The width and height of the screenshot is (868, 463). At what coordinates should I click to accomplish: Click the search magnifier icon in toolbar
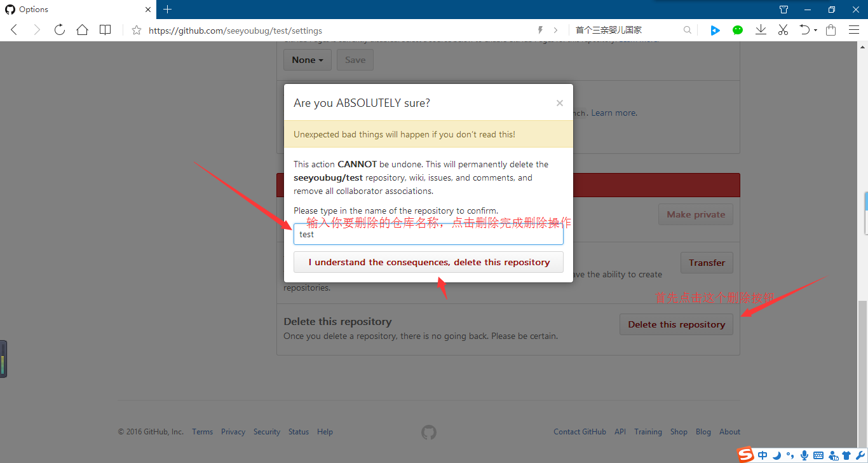[688, 30]
